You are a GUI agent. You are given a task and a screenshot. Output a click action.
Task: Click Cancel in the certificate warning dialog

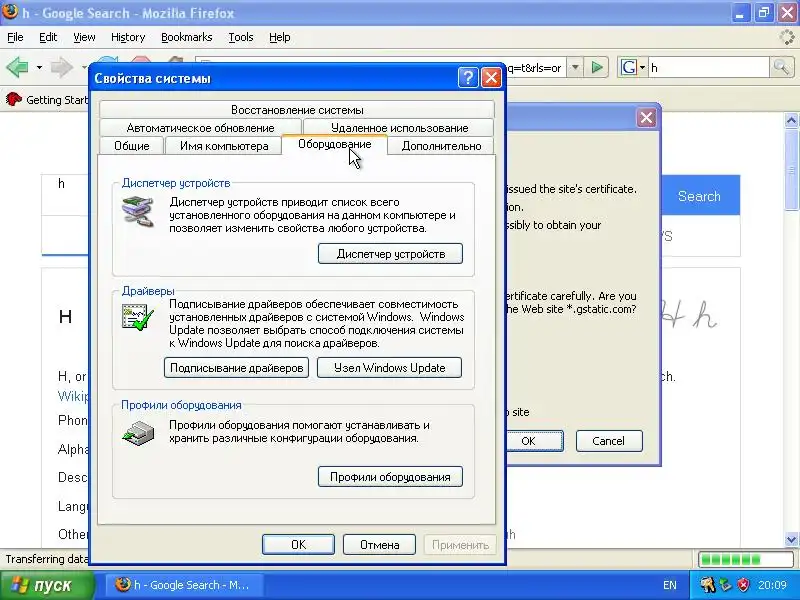point(609,441)
